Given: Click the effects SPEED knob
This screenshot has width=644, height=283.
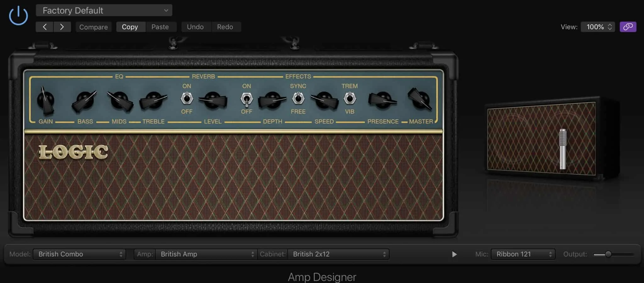Looking at the screenshot, I should (324, 101).
